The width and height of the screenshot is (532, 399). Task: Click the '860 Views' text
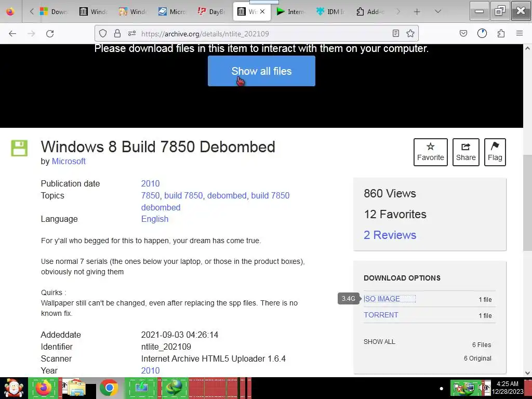pyautogui.click(x=390, y=193)
